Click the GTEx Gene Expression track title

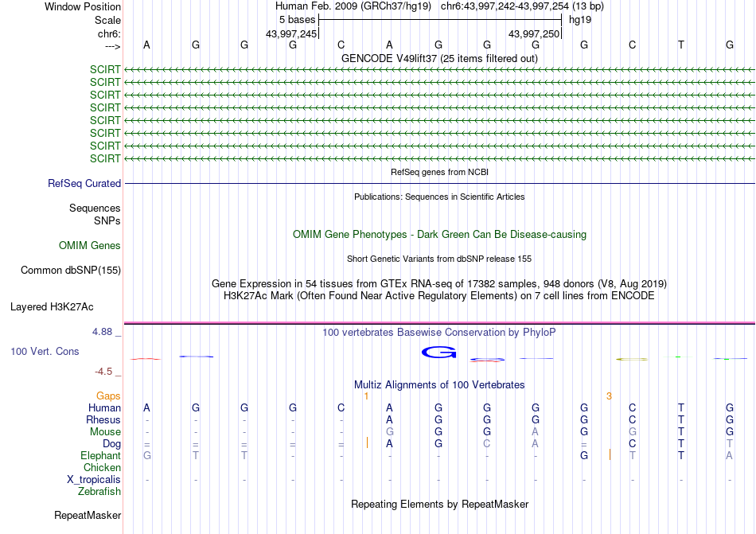[439, 284]
